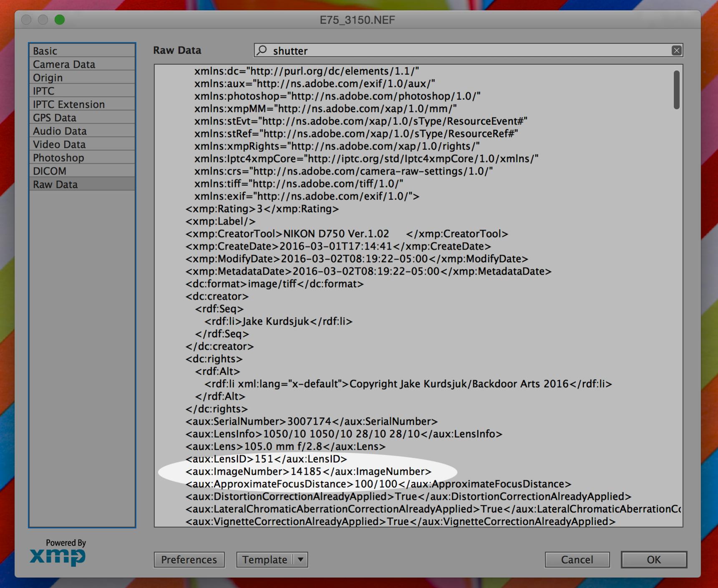The height and width of the screenshot is (588, 718).
Task: Click the raw data vertical scrollbar
Action: 676,90
